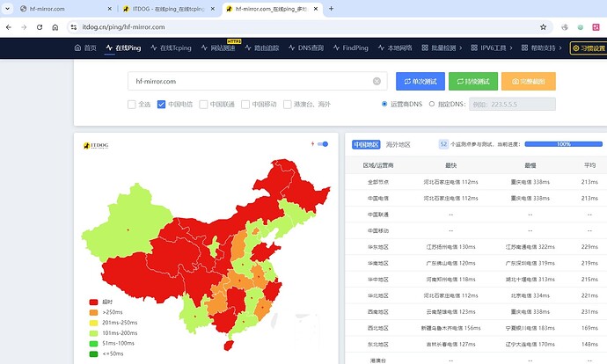Close the ITDOG 在线ping tab
Screen dimensions: 607x364
click(213, 9)
